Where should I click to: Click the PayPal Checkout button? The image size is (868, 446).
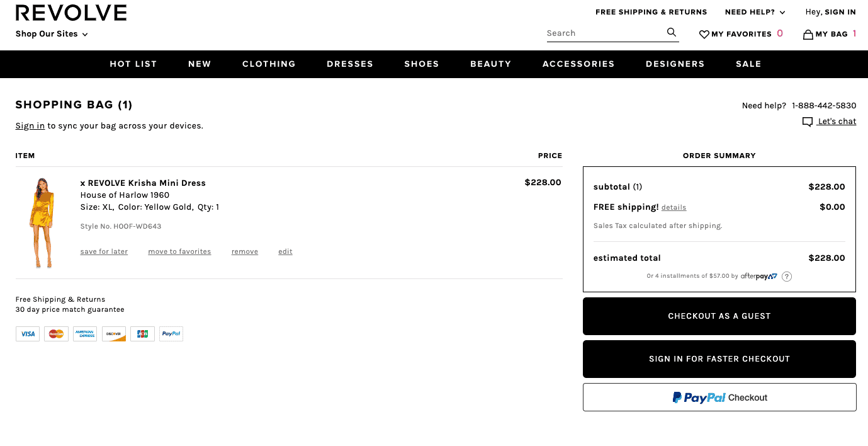point(719,397)
